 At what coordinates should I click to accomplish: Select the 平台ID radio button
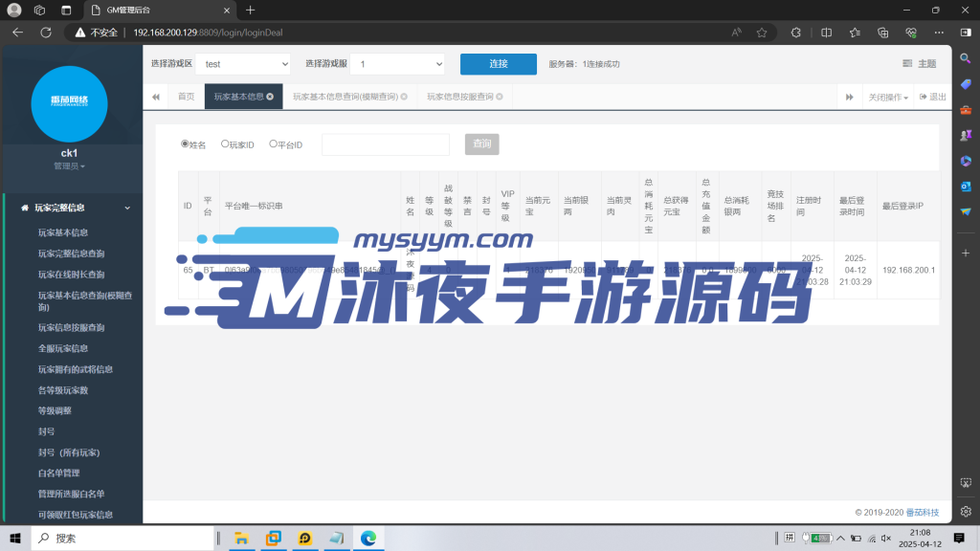272,143
